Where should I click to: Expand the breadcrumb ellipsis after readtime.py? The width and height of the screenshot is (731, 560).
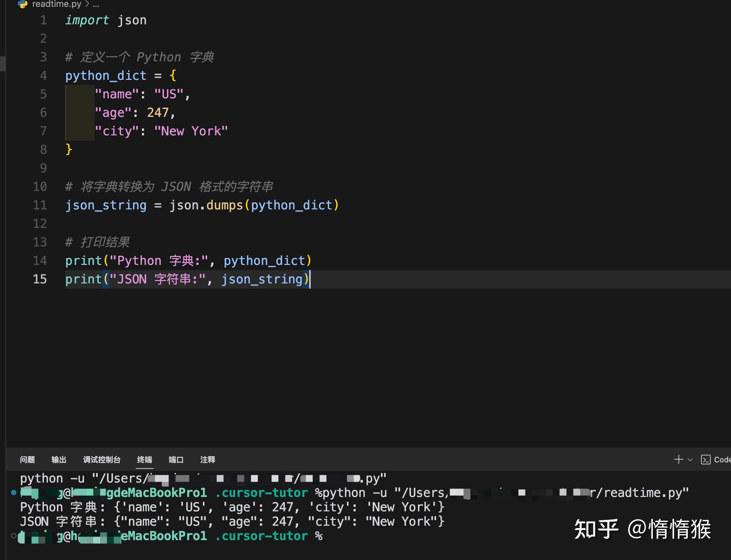[x=96, y=4]
